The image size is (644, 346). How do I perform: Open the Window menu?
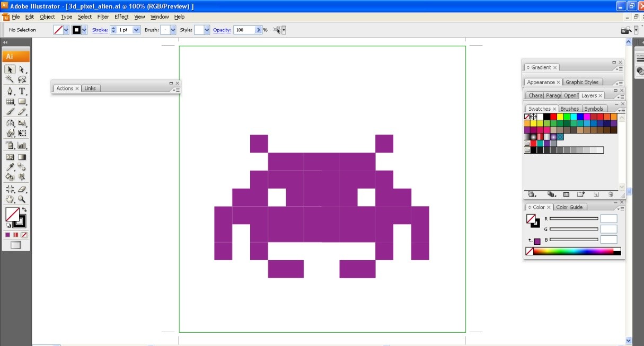click(160, 17)
